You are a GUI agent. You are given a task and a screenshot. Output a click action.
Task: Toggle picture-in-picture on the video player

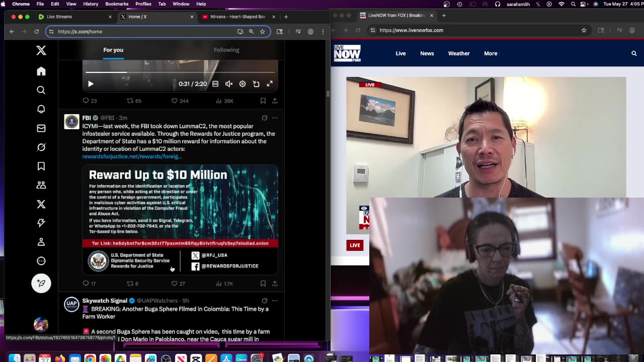point(256,84)
